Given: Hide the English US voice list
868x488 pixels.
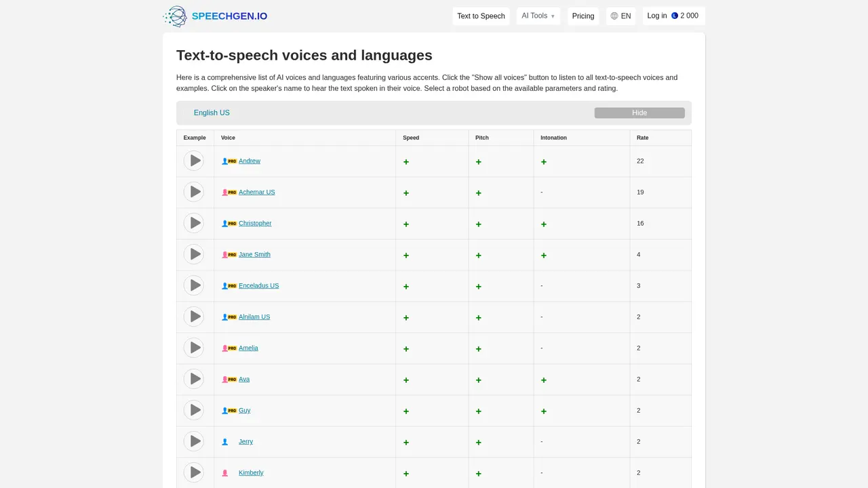Looking at the screenshot, I should pos(639,113).
